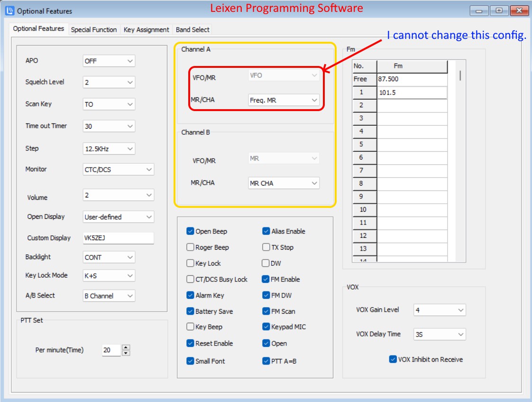The height and width of the screenshot is (402, 532).
Task: Maximize the Optional Features window
Action: [x=499, y=10]
